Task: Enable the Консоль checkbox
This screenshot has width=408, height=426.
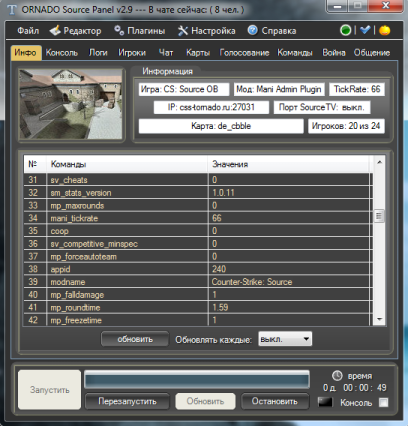Action: (x=383, y=403)
